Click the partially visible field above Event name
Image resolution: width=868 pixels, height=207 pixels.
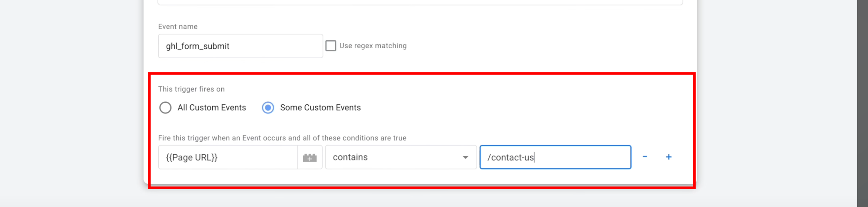pos(420,2)
